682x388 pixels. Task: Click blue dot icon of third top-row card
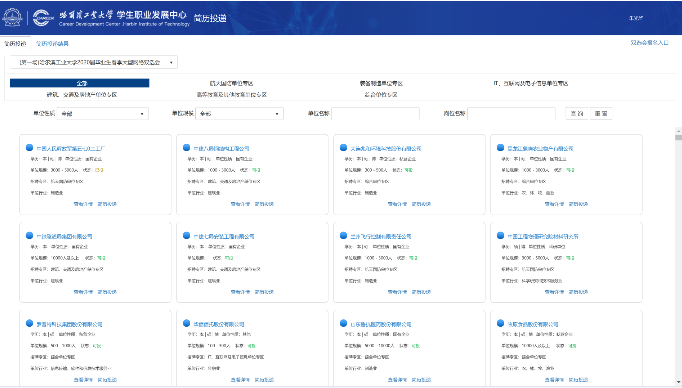(344, 147)
